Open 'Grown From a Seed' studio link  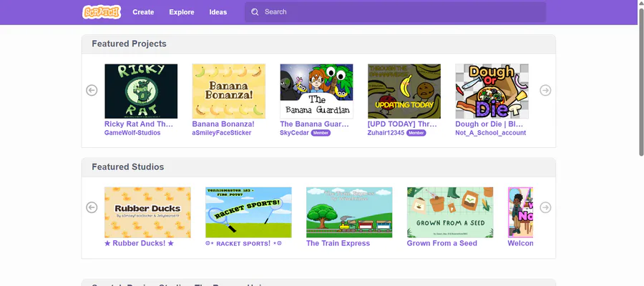point(442,243)
